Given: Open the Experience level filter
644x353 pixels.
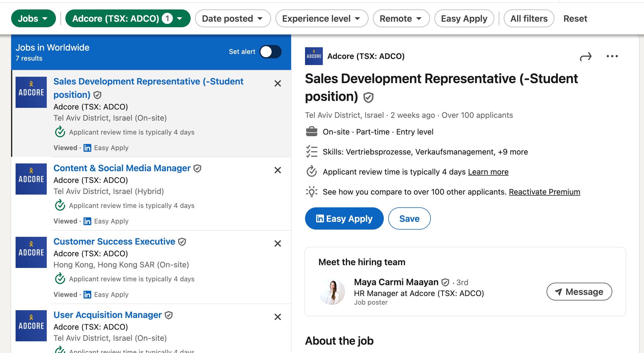Looking at the screenshot, I should (x=322, y=18).
